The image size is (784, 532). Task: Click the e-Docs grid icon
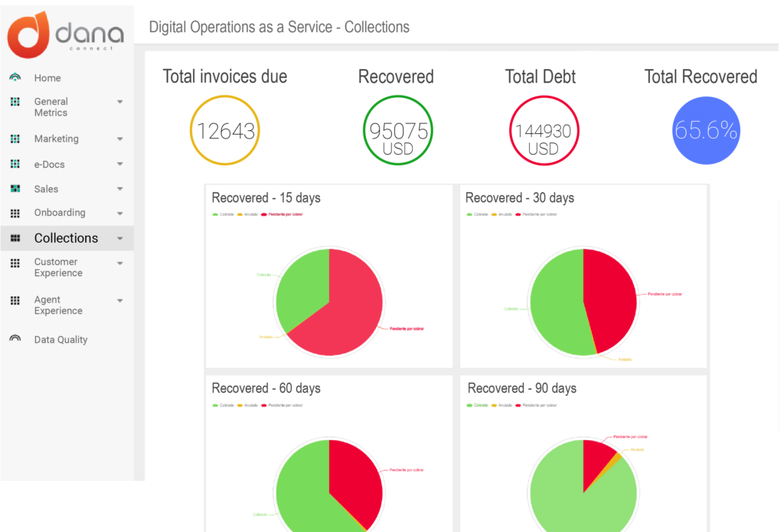coord(15,164)
